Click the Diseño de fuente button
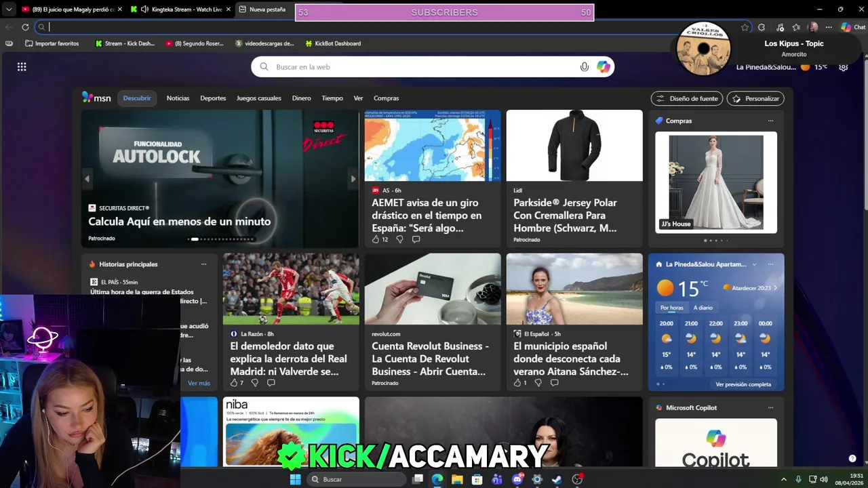 pos(687,98)
